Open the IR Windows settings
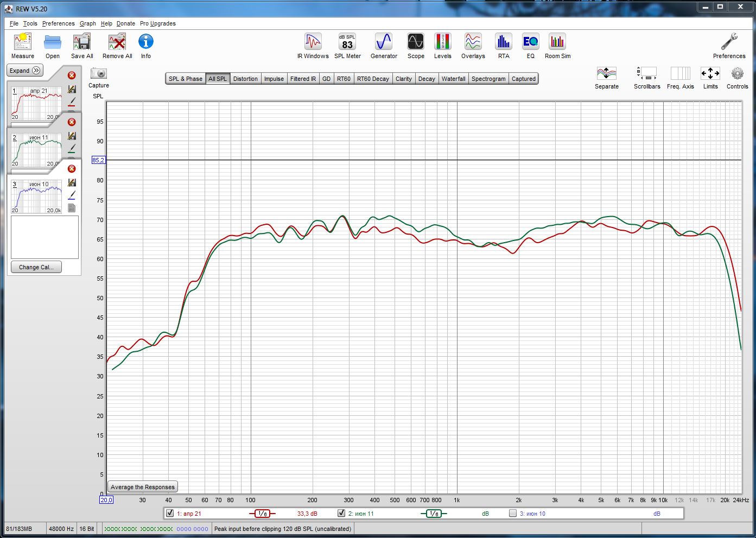756x538 pixels. pyautogui.click(x=313, y=42)
